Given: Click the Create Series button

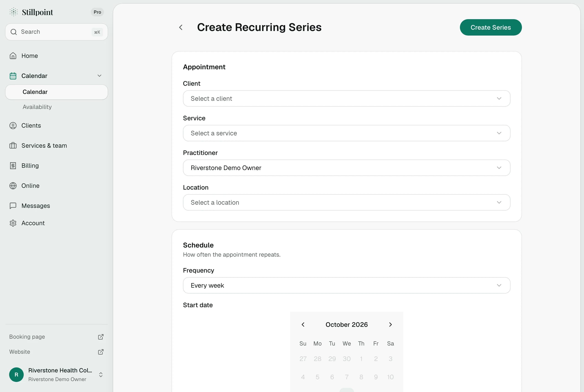Looking at the screenshot, I should [x=491, y=27].
